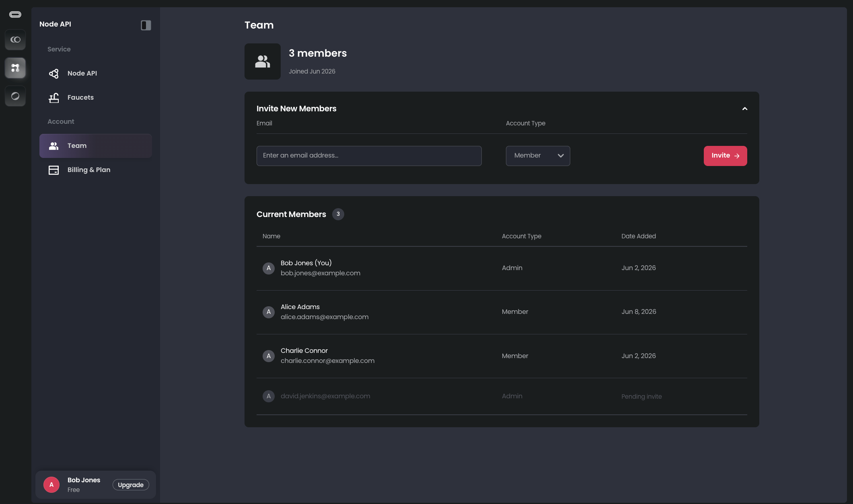Click Alice Adams row avatar
Image resolution: width=853 pixels, height=504 pixels.
pos(269,312)
